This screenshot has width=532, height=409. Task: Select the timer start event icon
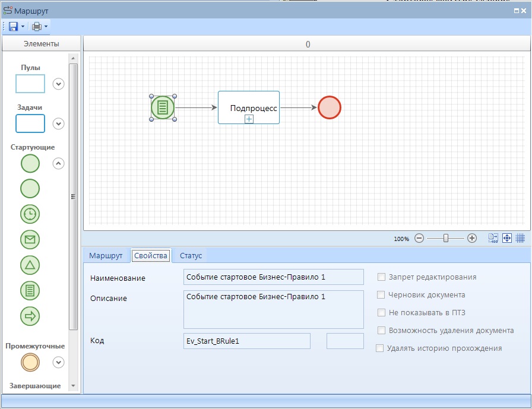pos(30,214)
